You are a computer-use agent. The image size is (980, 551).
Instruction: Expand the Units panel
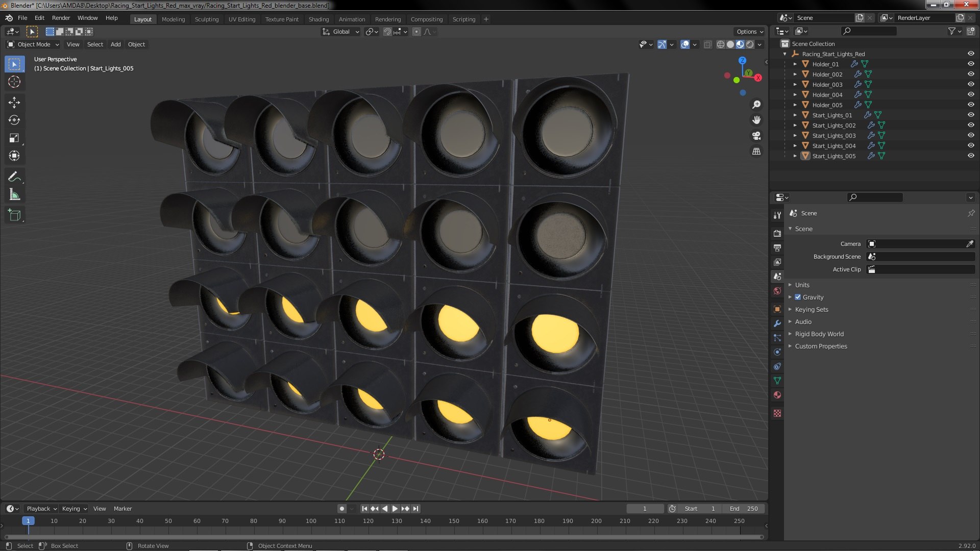[x=802, y=285]
